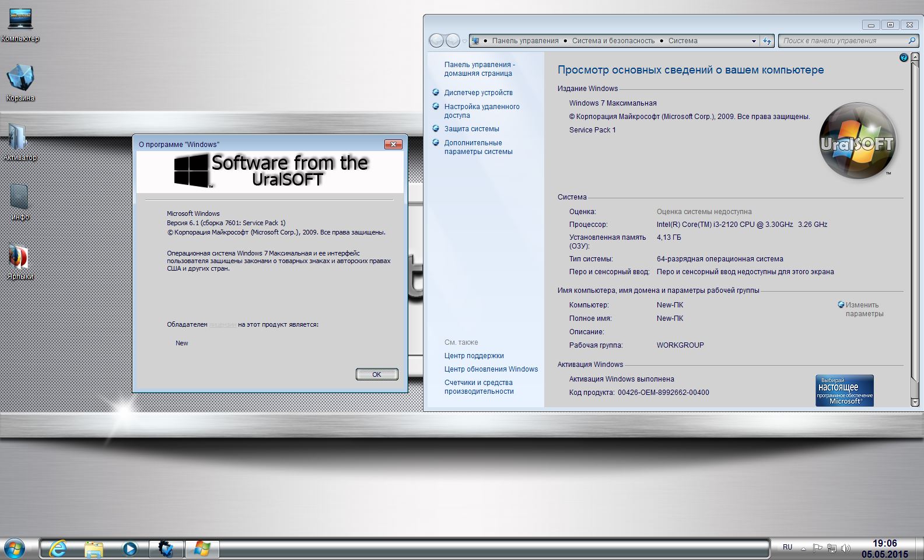Click the network tray icon
The height and width of the screenshot is (560, 924).
coord(832,548)
